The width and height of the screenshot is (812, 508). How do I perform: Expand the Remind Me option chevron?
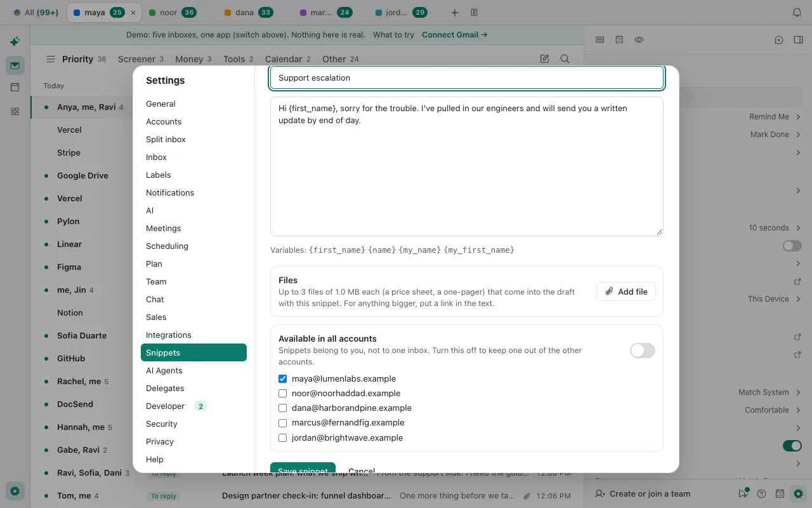point(798,117)
